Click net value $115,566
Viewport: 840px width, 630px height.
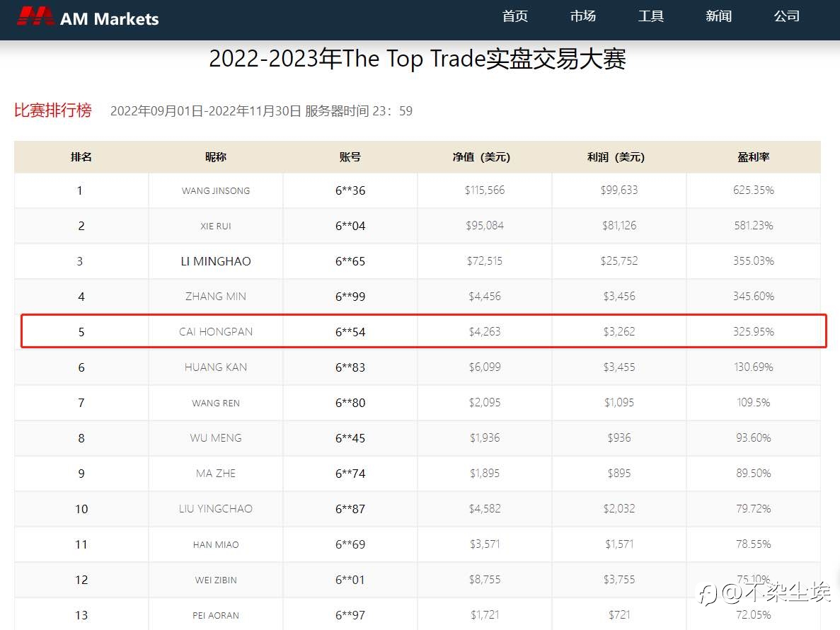[485, 190]
